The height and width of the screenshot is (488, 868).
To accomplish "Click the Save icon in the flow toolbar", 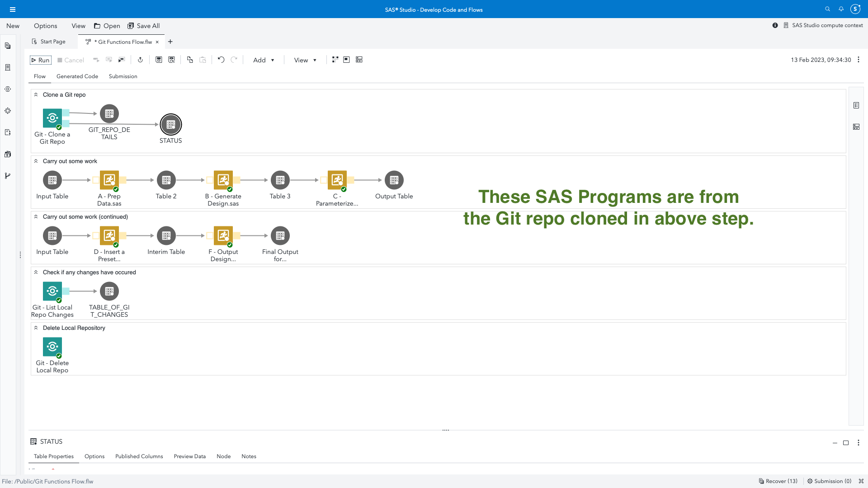I will click(x=159, y=60).
